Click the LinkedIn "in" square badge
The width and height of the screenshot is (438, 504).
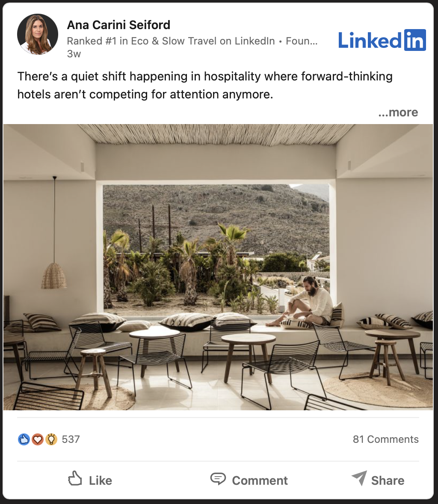click(415, 40)
